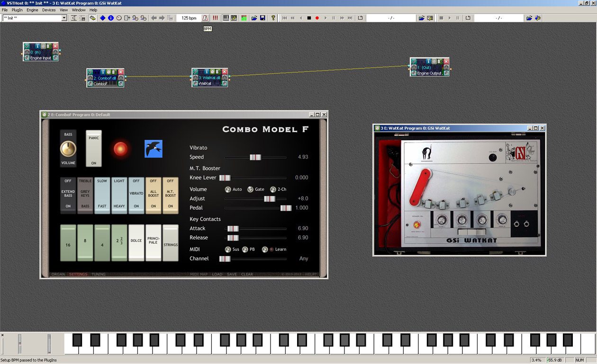
Task: Open the Engine menu
Action: pyautogui.click(x=32, y=10)
